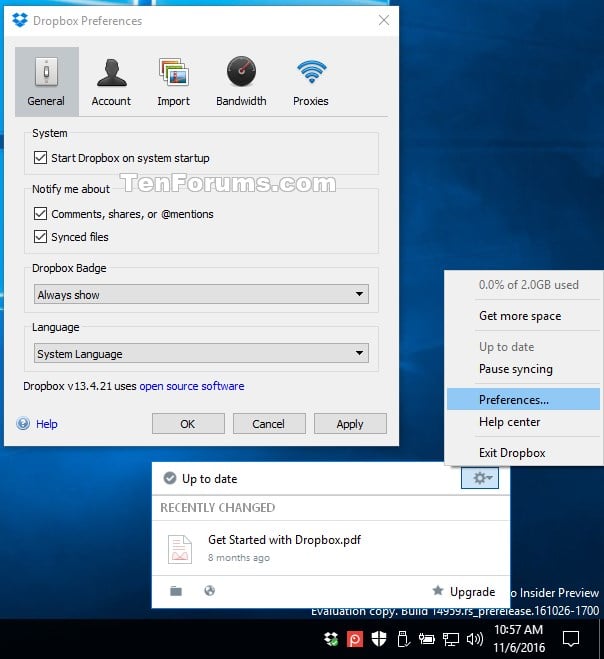Viewport: 604px width, 659px height.
Task: Click the 'RECENTLY CHANGED' heading
Action: point(218,508)
